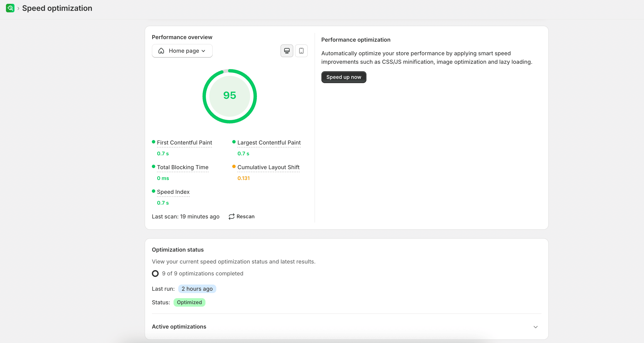Click the Active optimizations heading
Viewport: 644px width, 343px height.
pos(179,326)
